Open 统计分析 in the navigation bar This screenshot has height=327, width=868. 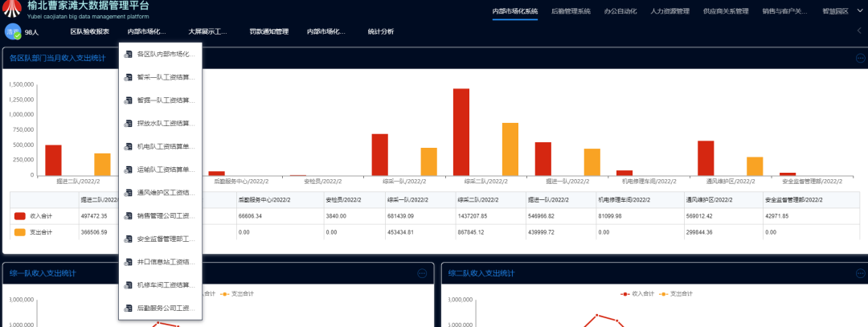[380, 32]
